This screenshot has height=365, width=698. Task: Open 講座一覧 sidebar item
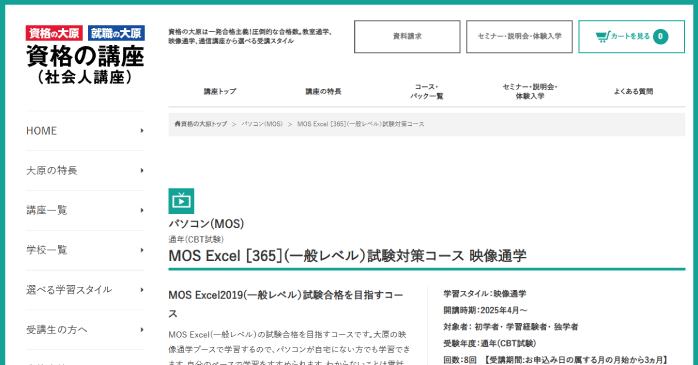85,210
